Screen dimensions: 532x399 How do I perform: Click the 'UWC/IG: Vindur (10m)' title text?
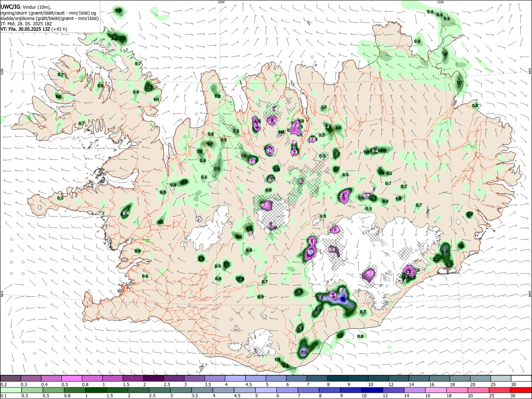[x=26, y=7]
